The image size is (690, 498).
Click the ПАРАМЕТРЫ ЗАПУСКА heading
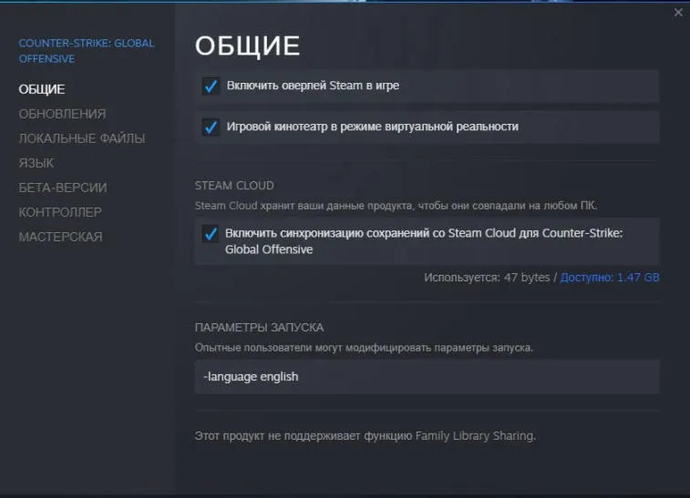tap(259, 328)
